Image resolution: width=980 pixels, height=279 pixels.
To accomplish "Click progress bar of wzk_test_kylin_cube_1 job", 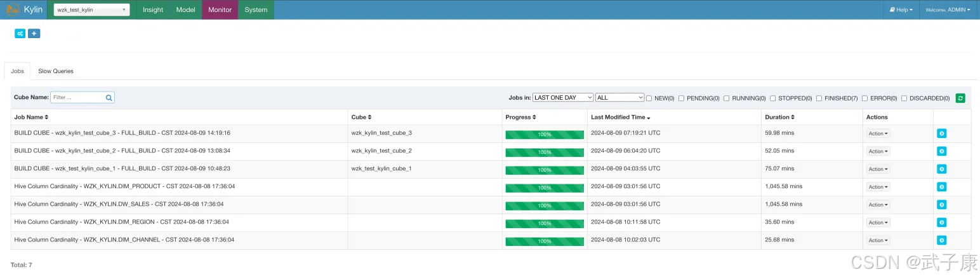I will (x=544, y=170).
